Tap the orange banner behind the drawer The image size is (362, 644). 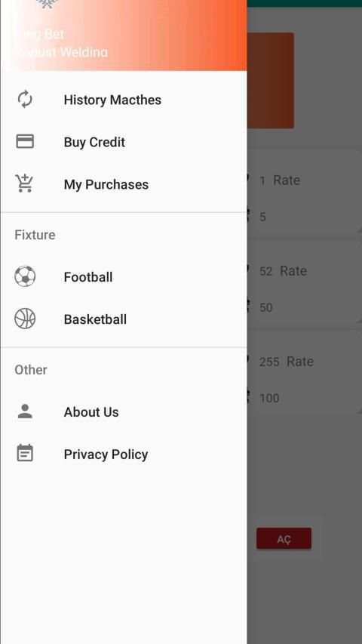pyautogui.click(x=271, y=81)
